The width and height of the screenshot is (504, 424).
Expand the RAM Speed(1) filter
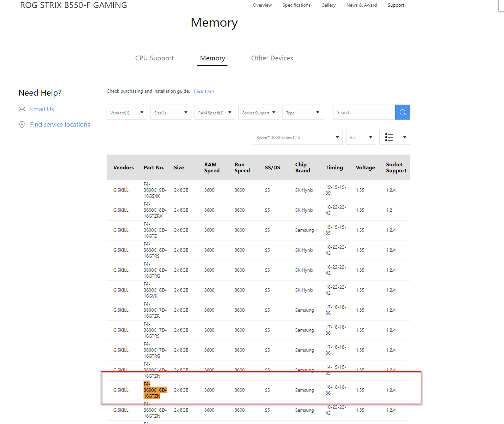tap(215, 112)
